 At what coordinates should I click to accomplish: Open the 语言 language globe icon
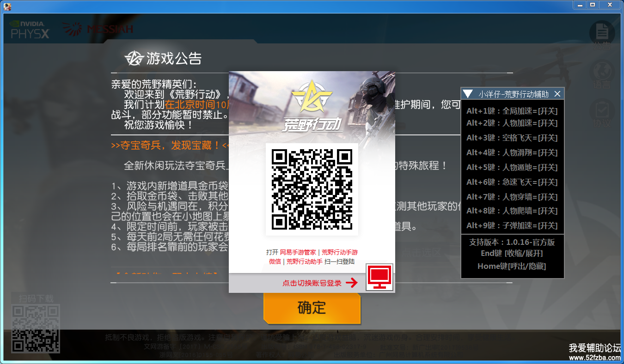(x=602, y=75)
